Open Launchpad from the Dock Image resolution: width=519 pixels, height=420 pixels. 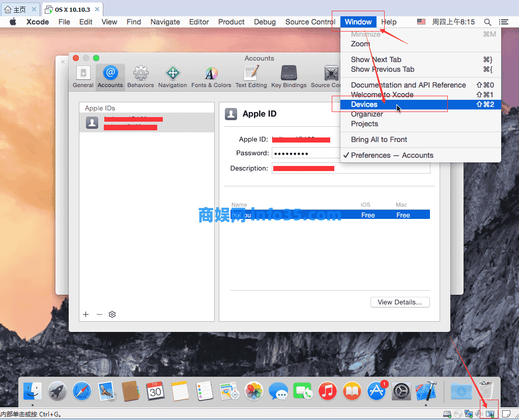(57, 391)
